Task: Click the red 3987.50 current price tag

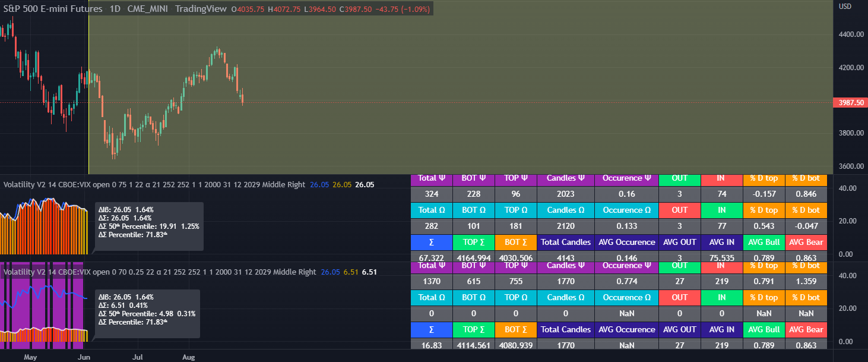Action: coord(850,102)
